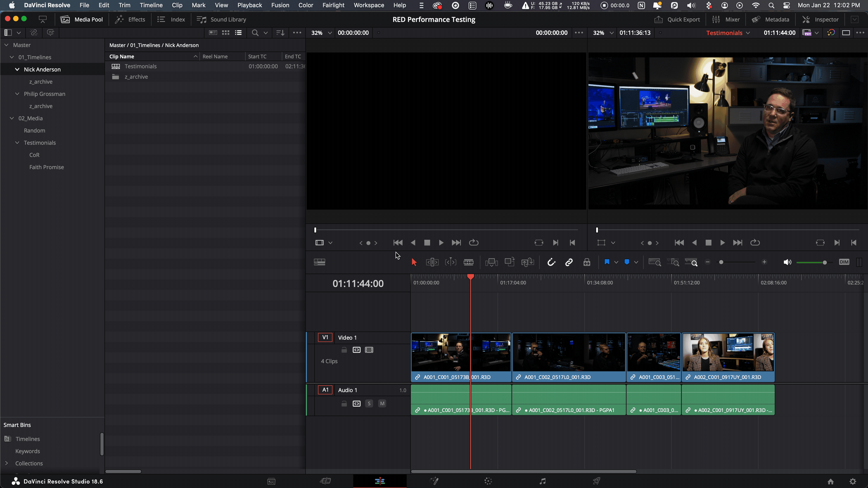
Task: Open the Media Pool panel
Action: click(x=82, y=19)
